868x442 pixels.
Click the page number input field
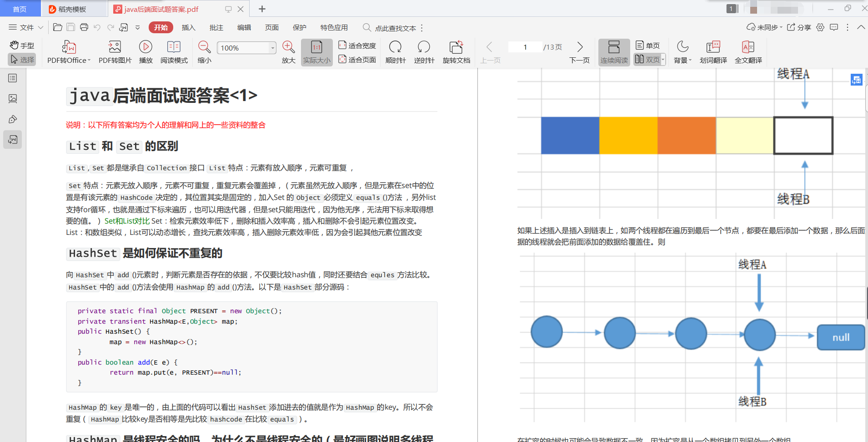pyautogui.click(x=525, y=47)
